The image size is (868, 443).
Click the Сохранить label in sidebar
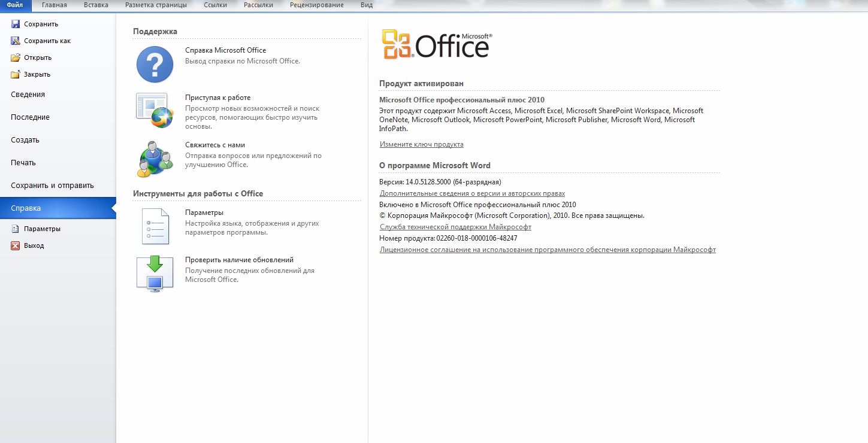click(41, 24)
